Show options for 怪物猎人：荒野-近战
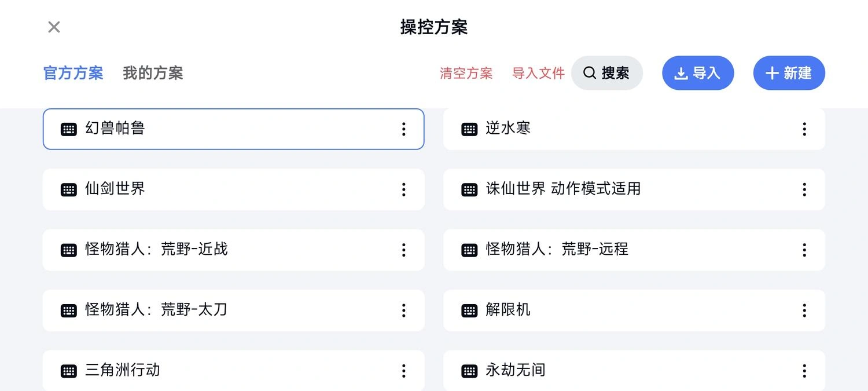Screen dimensions: 868x391 click(x=403, y=250)
